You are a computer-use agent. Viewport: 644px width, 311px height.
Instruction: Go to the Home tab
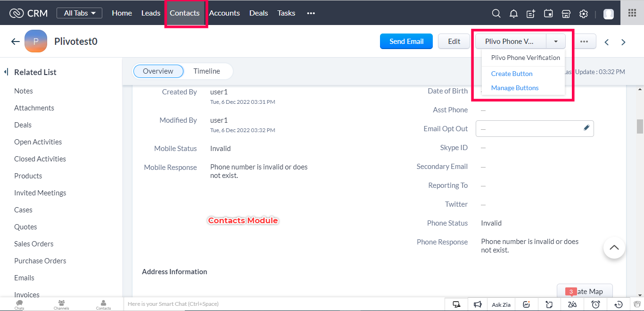122,13
